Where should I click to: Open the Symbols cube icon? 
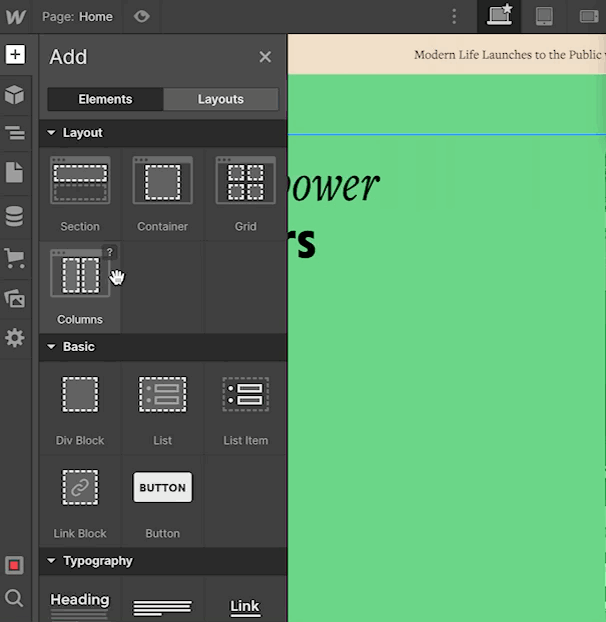(15, 95)
